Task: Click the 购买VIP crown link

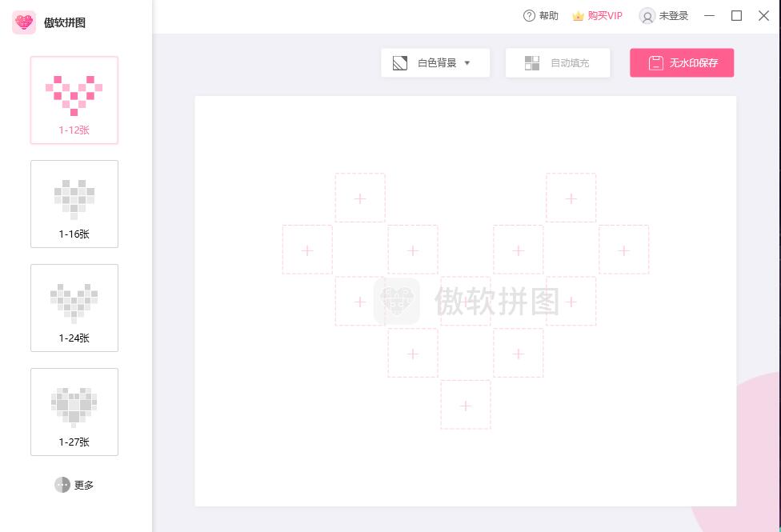Action: pos(597,16)
